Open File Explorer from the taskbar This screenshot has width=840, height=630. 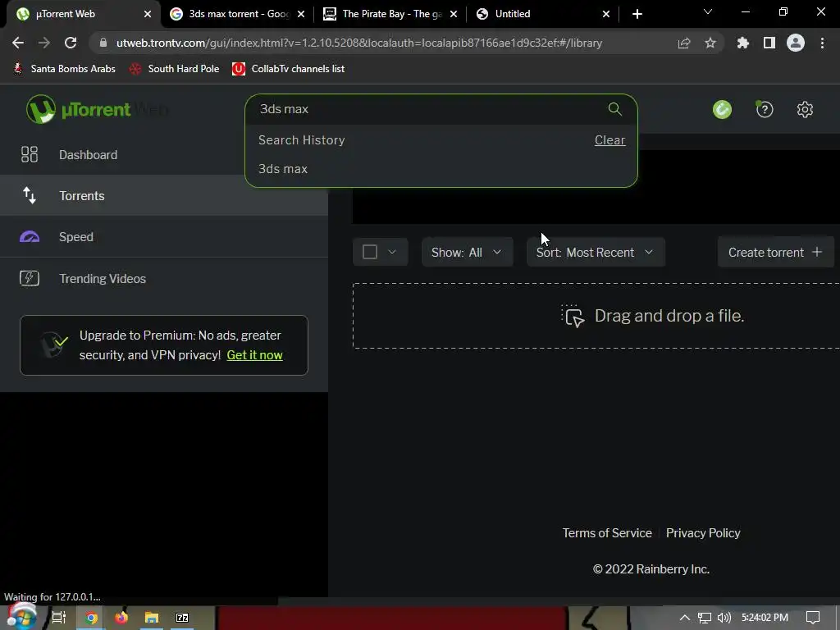(152, 618)
